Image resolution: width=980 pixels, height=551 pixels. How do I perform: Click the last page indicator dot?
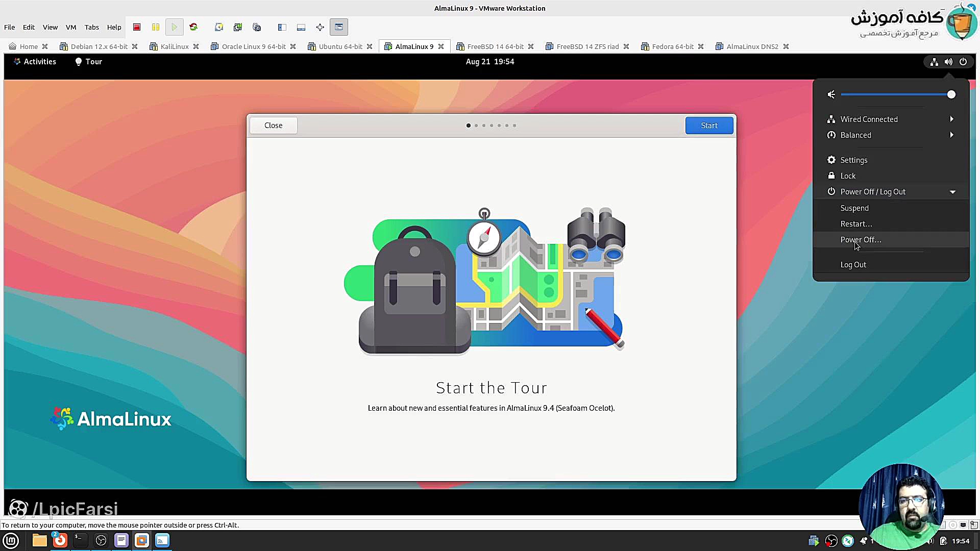(x=514, y=126)
